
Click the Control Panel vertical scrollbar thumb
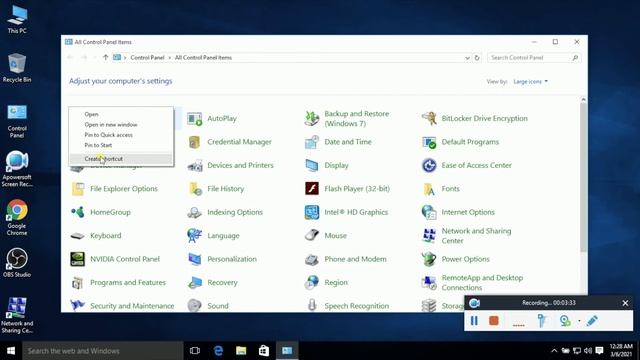583,178
